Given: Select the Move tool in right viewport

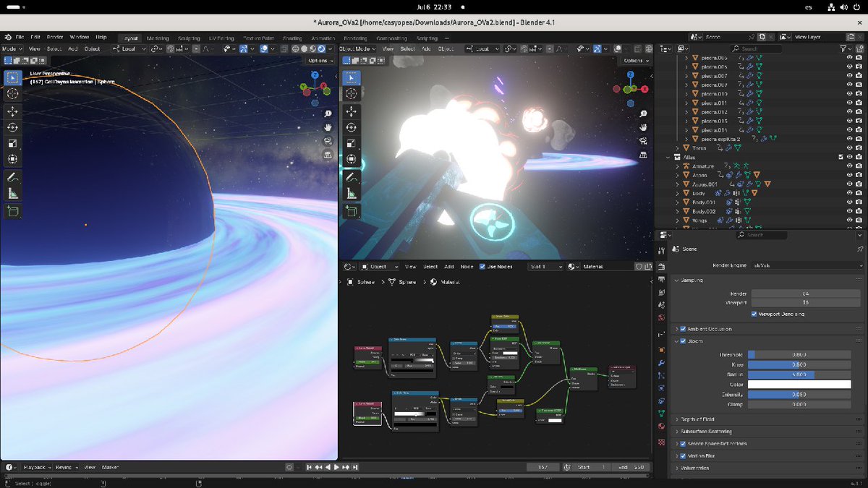Looking at the screenshot, I should 351,111.
